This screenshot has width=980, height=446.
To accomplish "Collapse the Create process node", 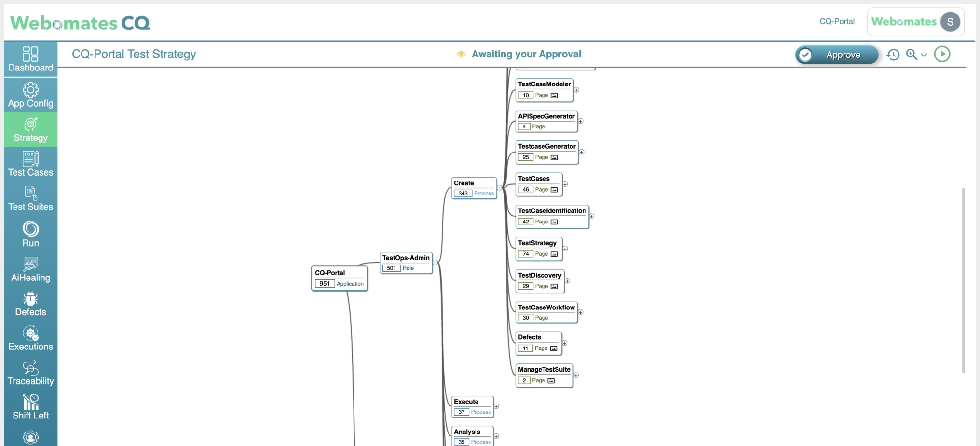I will (500, 188).
